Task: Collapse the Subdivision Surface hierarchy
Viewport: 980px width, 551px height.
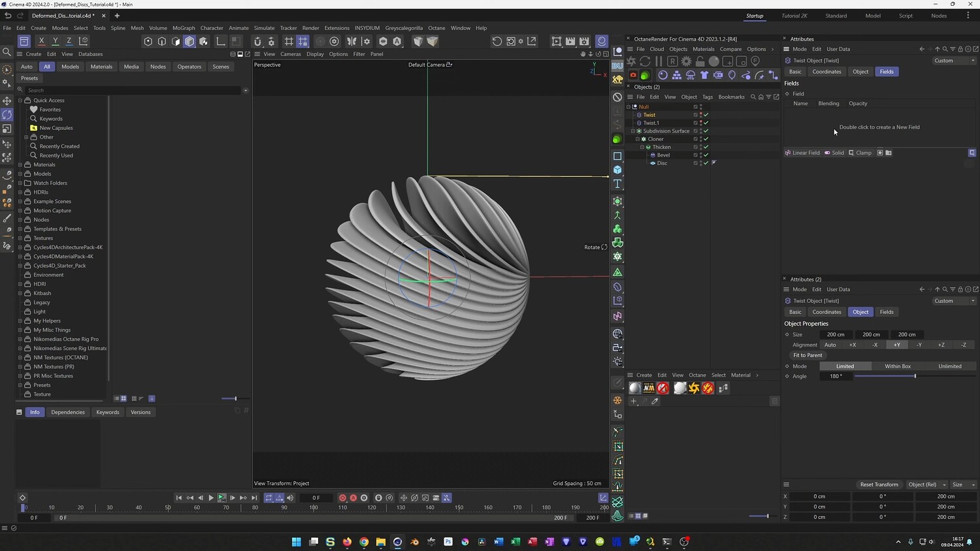Action: [x=632, y=131]
